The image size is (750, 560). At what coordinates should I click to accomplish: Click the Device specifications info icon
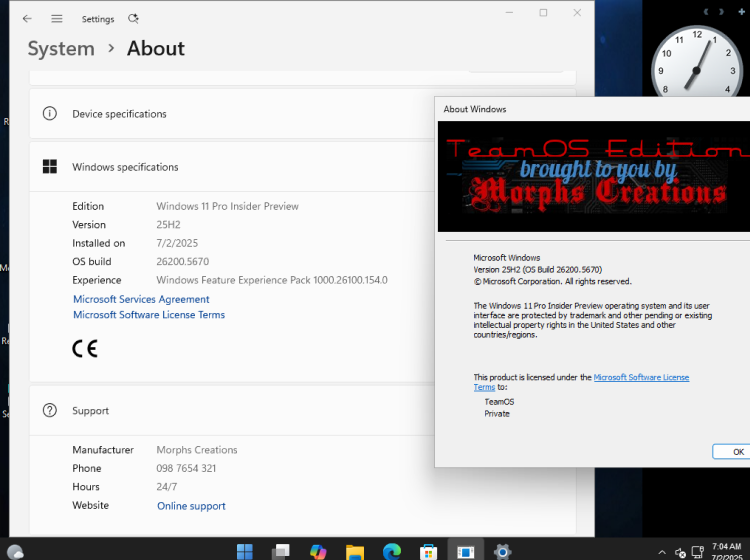[x=50, y=113]
